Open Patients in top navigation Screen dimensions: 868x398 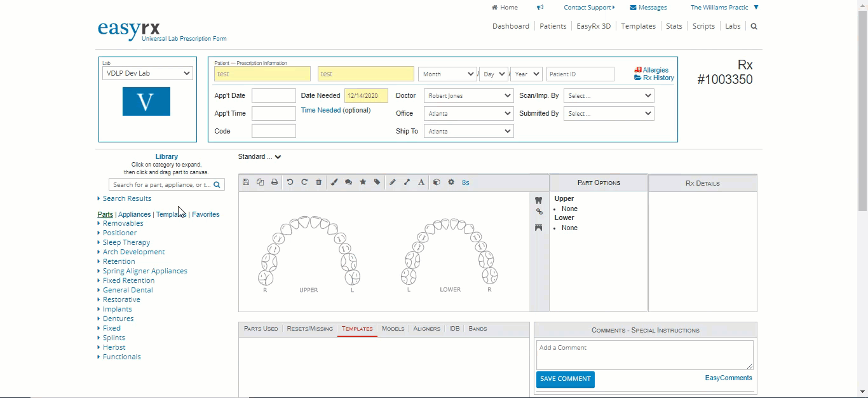(553, 26)
